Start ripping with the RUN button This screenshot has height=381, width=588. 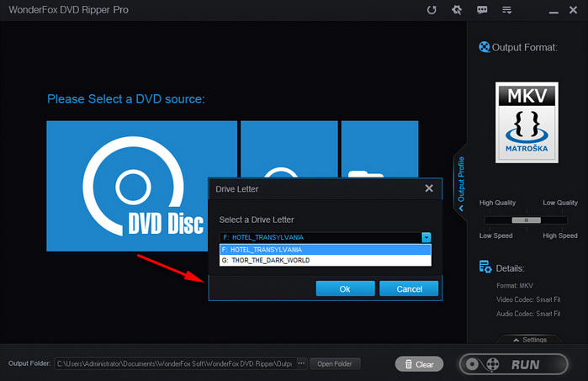point(514,364)
